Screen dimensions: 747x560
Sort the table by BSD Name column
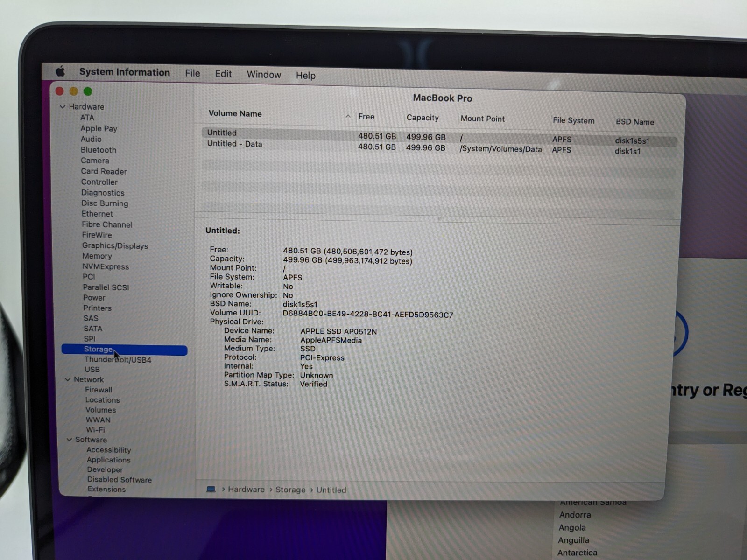(x=635, y=122)
